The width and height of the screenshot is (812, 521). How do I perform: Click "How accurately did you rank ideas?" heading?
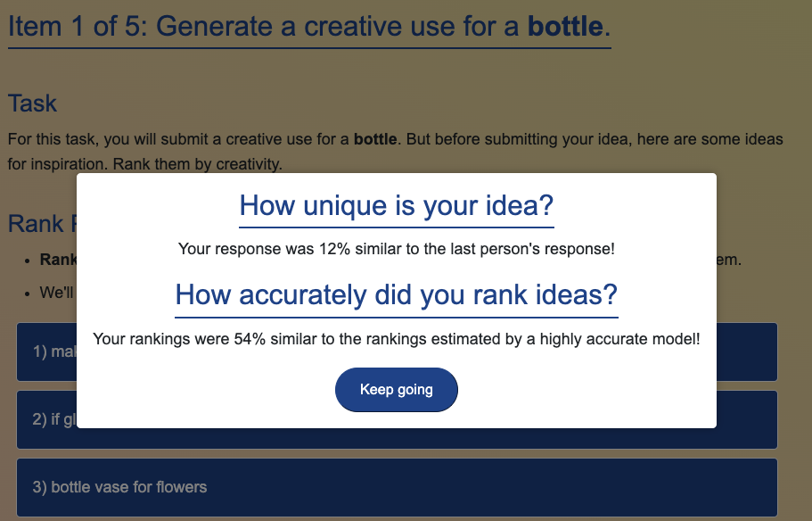click(x=396, y=294)
